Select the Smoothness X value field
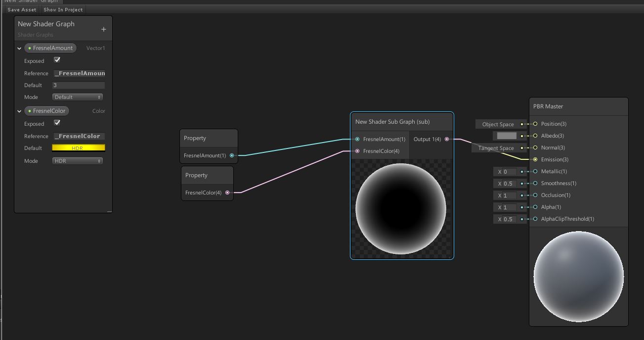644x340 pixels. click(x=509, y=184)
